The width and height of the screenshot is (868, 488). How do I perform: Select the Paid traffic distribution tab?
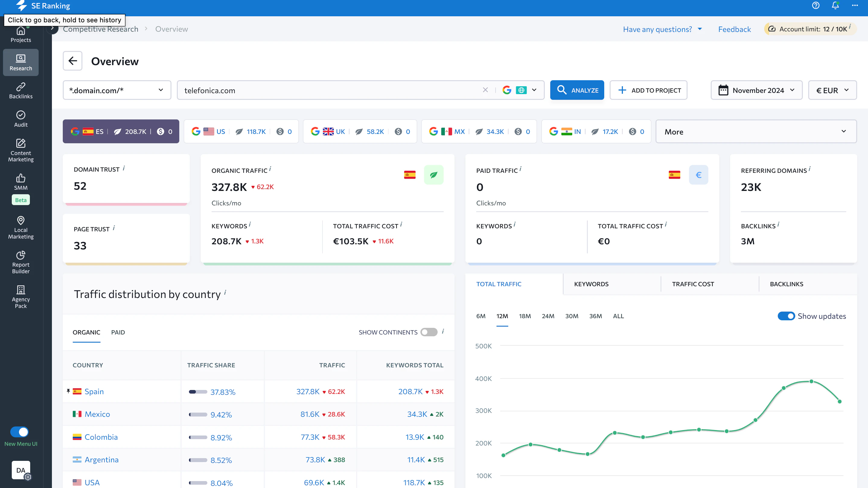click(x=118, y=332)
